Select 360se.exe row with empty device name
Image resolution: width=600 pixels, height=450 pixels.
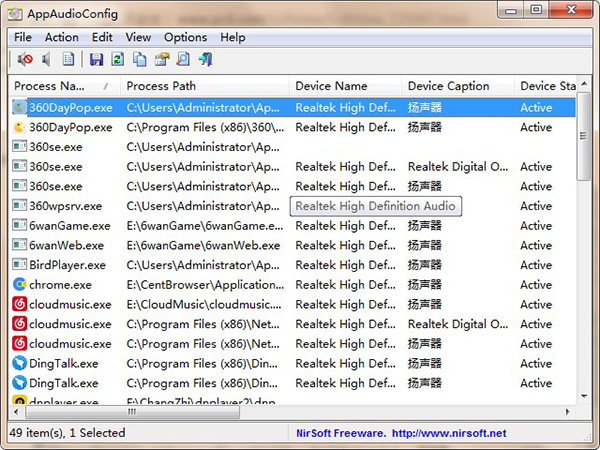tap(293, 147)
